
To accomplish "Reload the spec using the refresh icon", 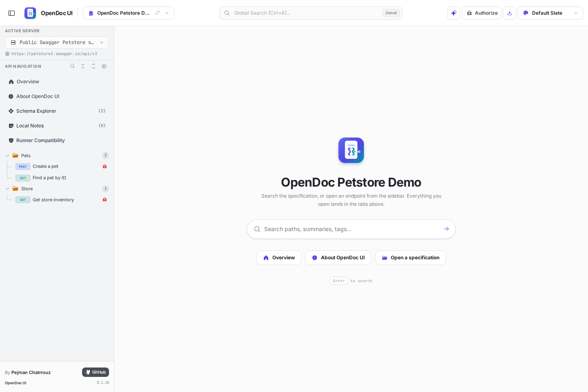I will point(157,13).
